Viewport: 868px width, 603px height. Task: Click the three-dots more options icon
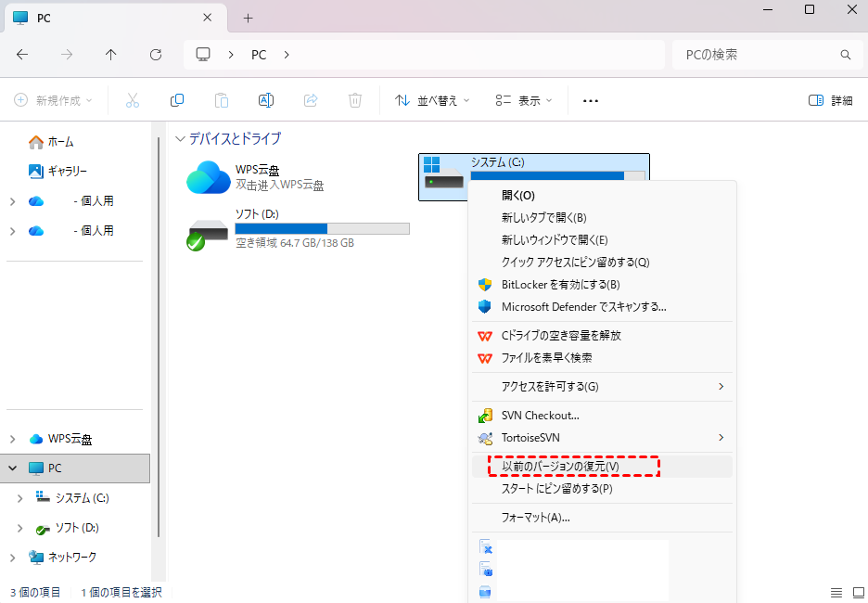(x=591, y=100)
